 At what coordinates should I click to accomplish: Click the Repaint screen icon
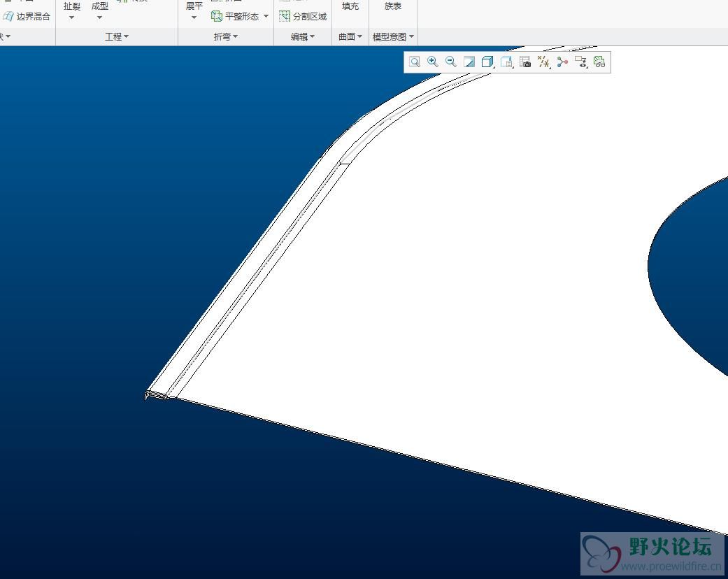pos(469,62)
